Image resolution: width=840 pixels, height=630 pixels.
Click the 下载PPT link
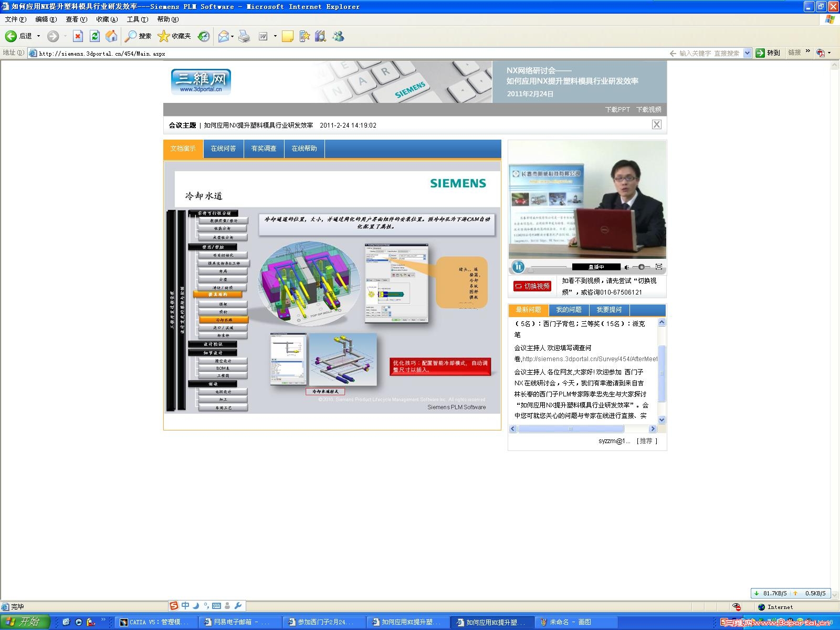click(x=617, y=110)
